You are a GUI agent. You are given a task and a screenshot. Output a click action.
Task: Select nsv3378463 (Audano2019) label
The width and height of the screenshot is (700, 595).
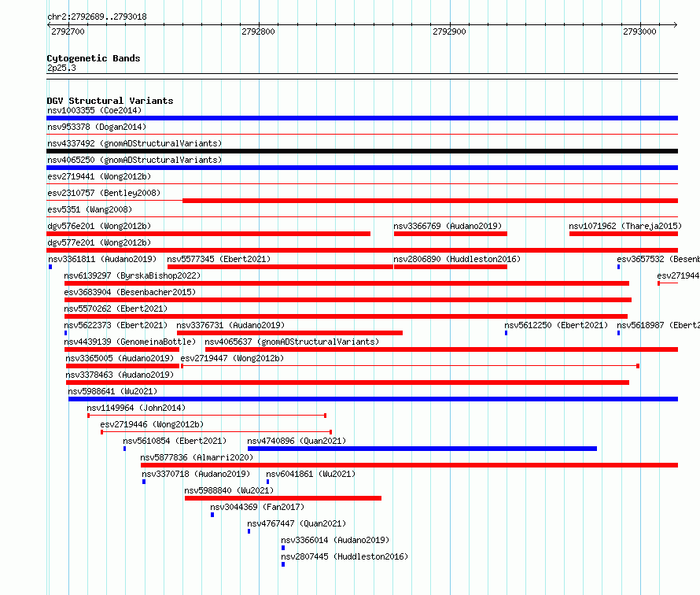tap(120, 375)
